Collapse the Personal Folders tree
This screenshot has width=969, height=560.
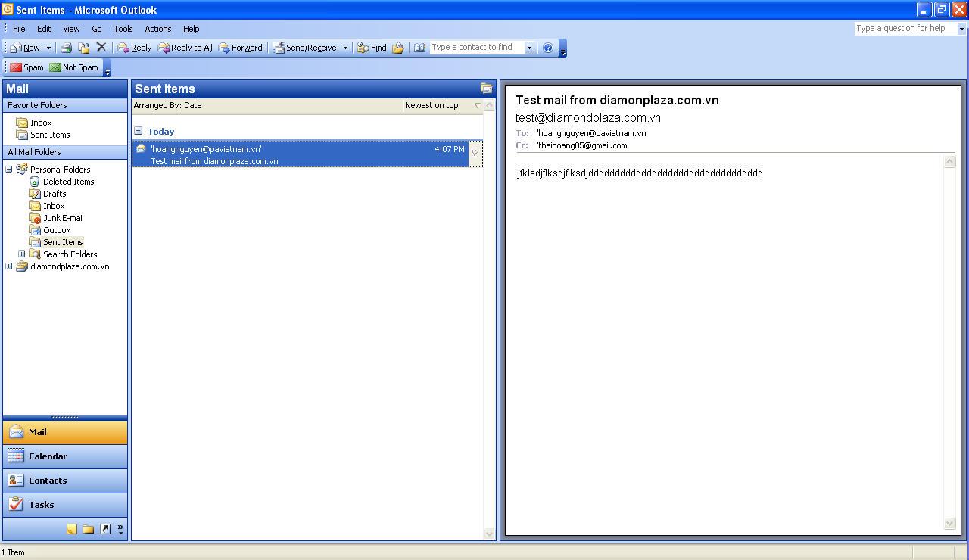(x=9, y=170)
